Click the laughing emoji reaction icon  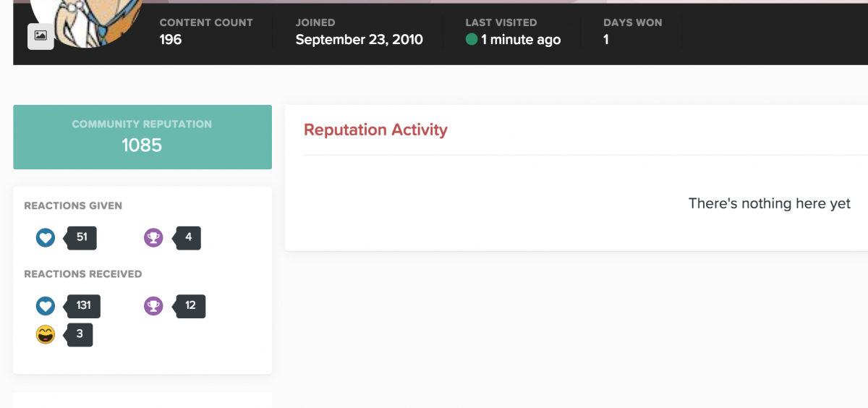point(46,334)
